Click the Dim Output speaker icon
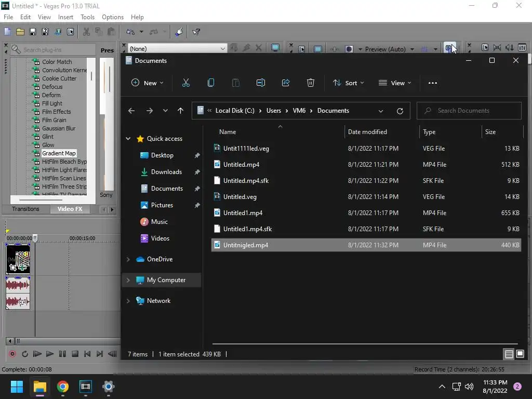The height and width of the screenshot is (399, 532). click(510, 47)
